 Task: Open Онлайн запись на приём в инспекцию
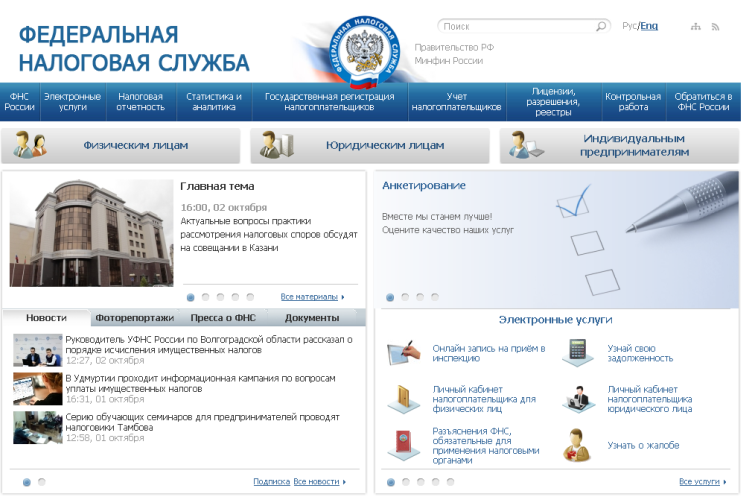(489, 353)
